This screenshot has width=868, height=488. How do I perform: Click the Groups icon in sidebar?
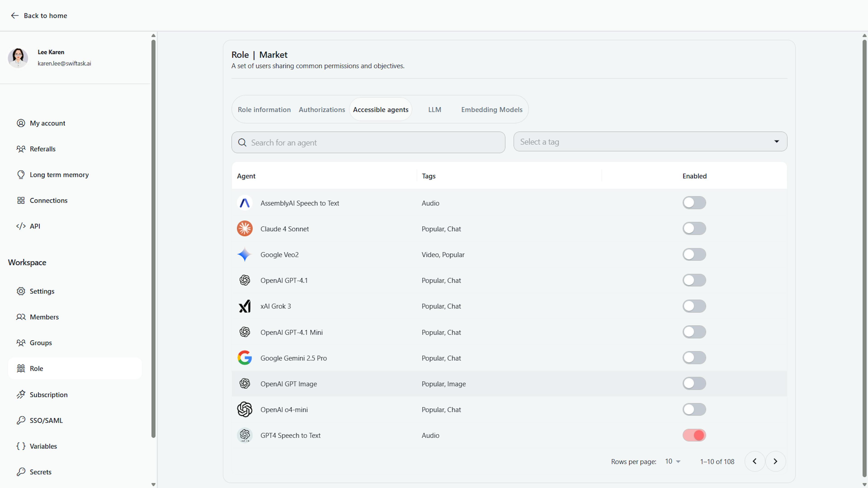[21, 343]
